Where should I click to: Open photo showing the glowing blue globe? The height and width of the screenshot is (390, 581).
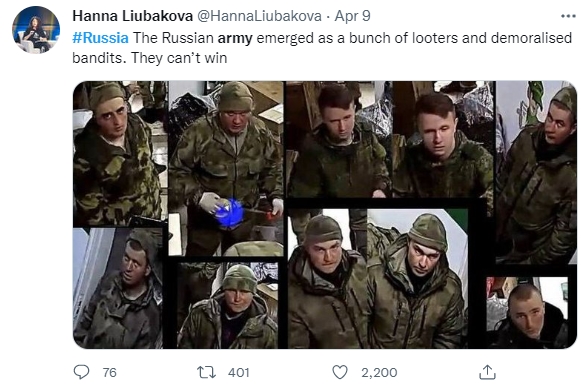coord(226,169)
